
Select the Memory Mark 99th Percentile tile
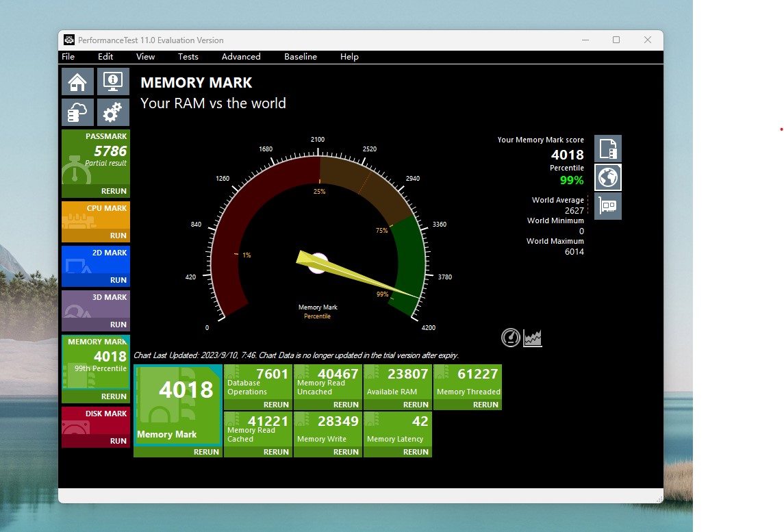(96, 362)
